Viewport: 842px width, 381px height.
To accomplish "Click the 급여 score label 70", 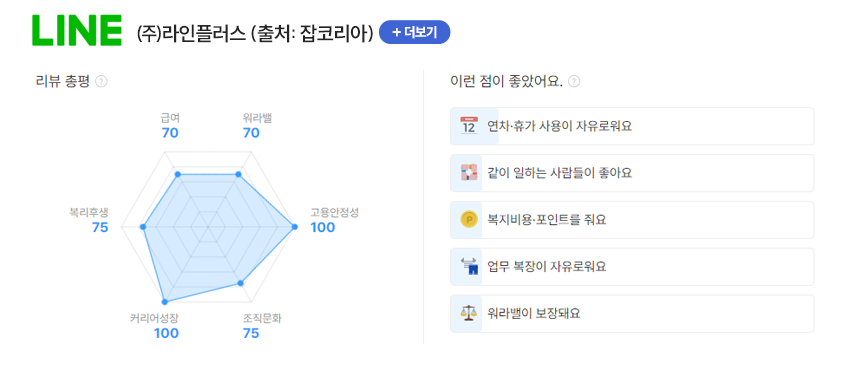I will pos(170,133).
